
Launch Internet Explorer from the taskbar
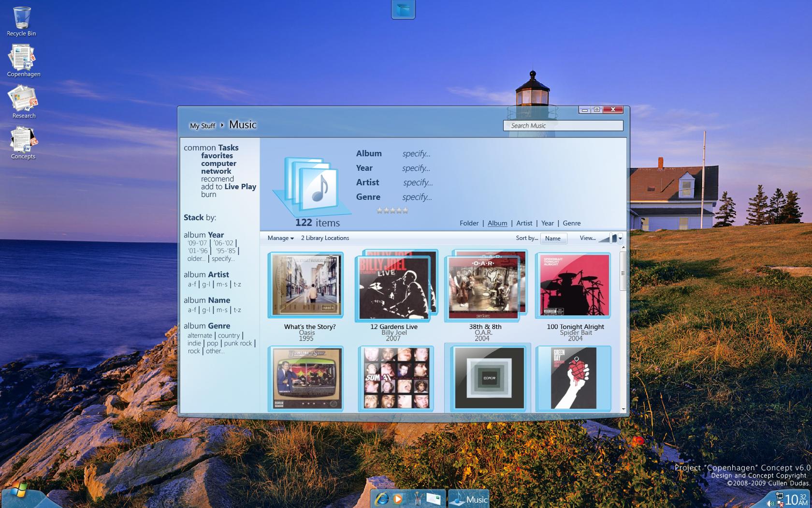[382, 498]
